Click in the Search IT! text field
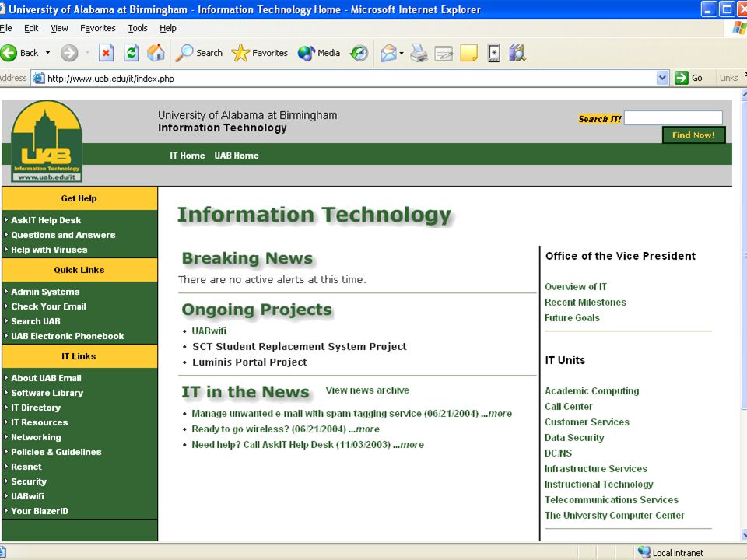Viewport: 747px width, 560px height. tap(673, 117)
